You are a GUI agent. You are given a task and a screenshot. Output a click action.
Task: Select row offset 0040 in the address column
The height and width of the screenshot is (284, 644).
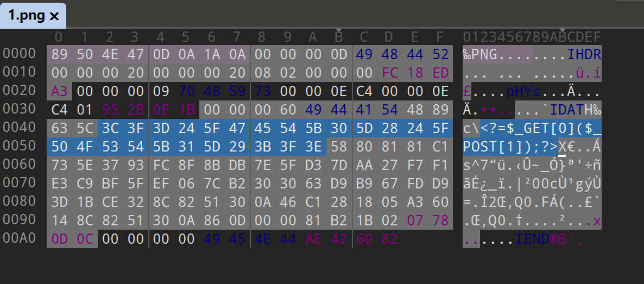point(20,128)
